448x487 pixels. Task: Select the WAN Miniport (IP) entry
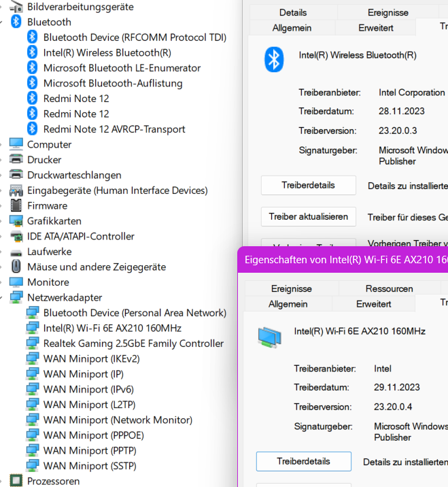click(84, 374)
